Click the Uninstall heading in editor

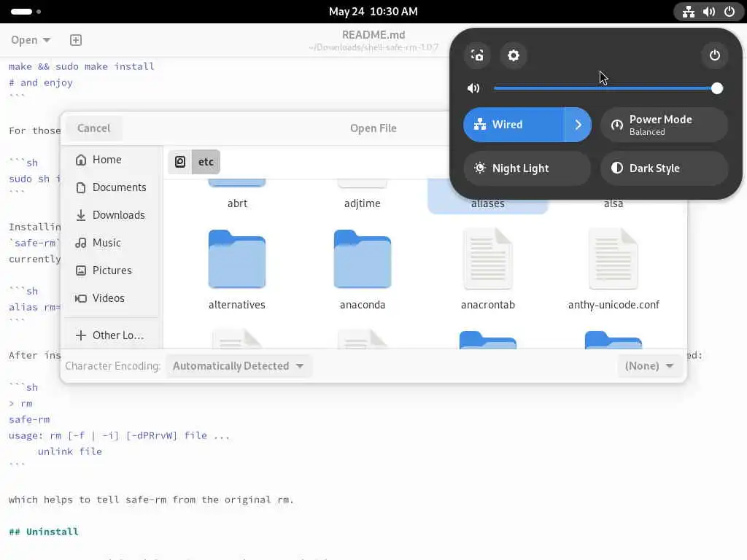[43, 532]
